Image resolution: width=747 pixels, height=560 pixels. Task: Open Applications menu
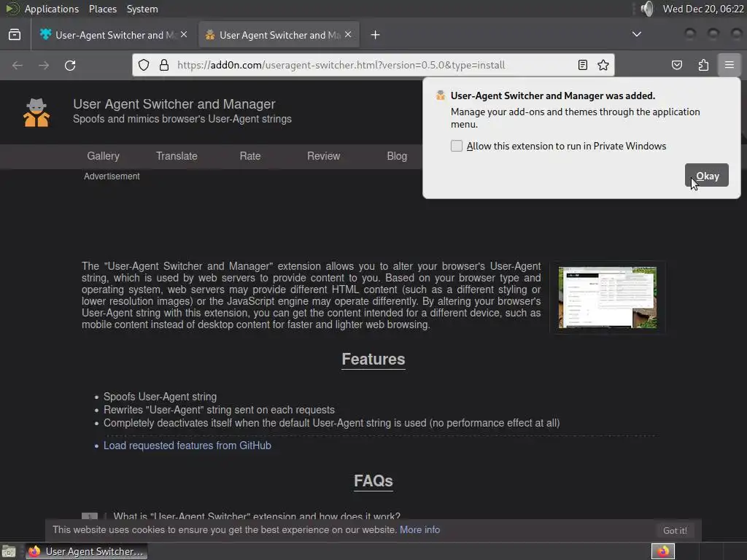(x=52, y=9)
